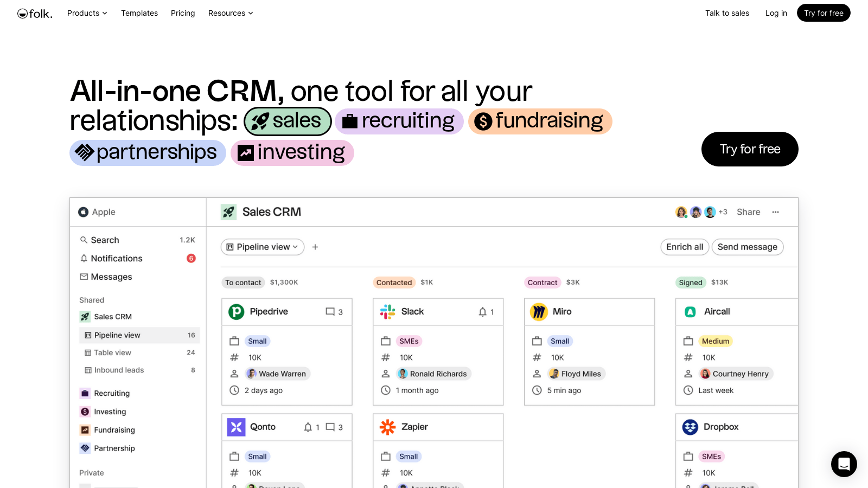
Task: Click the folk logo in the header
Action: [x=35, y=14]
